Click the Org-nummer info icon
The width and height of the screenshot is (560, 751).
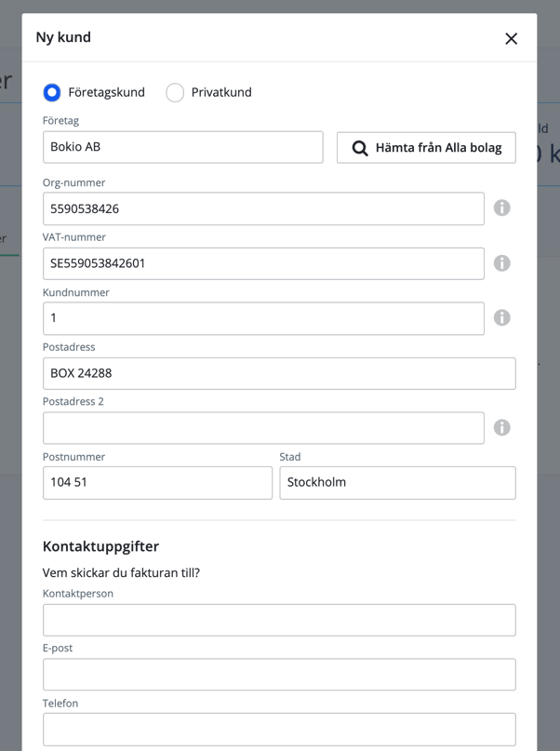[x=501, y=208]
